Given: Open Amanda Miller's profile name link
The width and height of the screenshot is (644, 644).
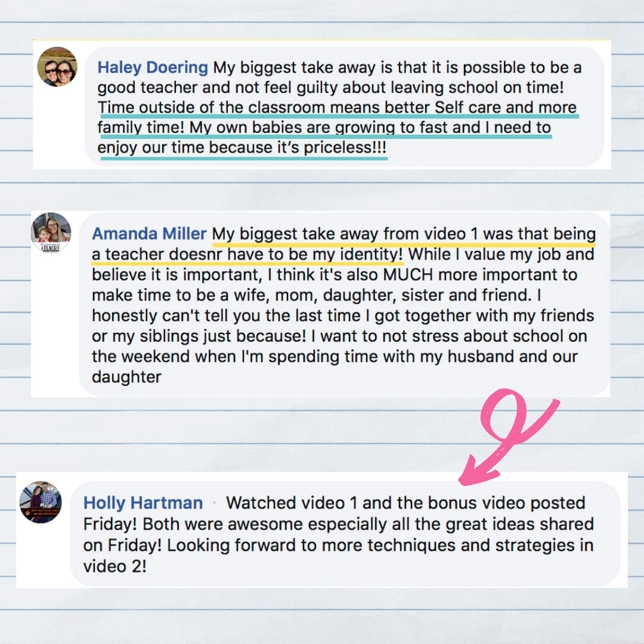Looking at the screenshot, I should (149, 233).
